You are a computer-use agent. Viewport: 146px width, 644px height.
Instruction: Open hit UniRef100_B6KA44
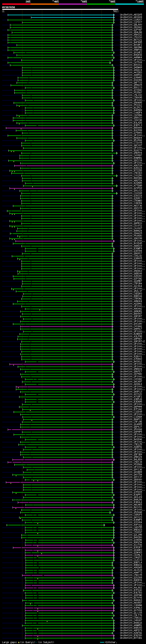pyautogui.click(x=131, y=128)
